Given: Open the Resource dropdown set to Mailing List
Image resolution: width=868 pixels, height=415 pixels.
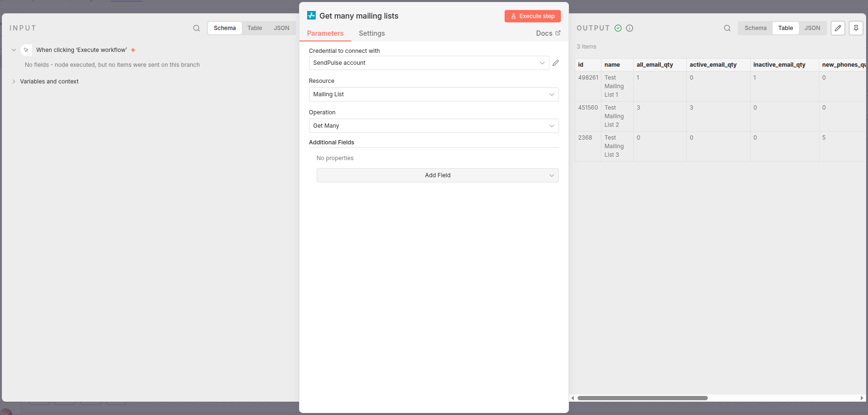Looking at the screenshot, I should coord(434,94).
